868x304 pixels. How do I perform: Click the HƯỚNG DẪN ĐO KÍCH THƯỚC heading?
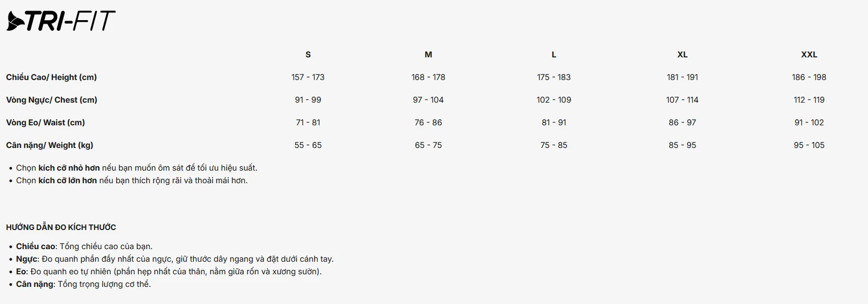coord(61,227)
